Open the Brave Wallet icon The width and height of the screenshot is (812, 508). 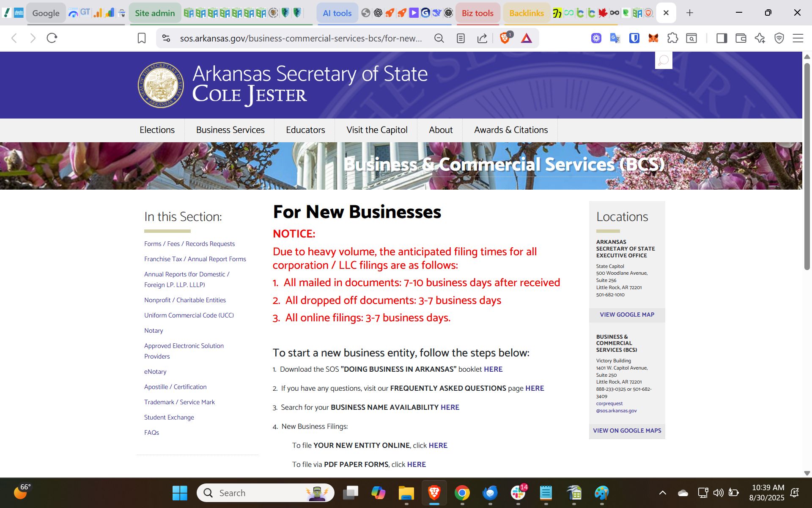pyautogui.click(x=741, y=38)
